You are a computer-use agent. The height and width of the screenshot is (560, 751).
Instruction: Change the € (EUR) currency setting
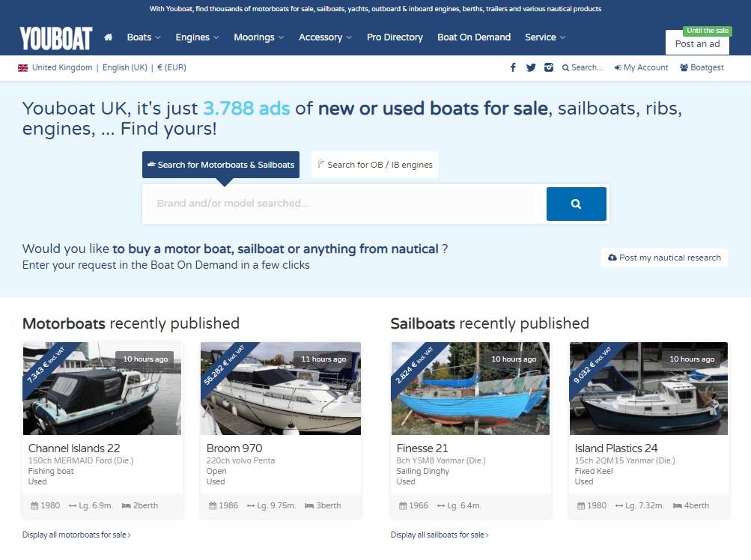coord(171,67)
